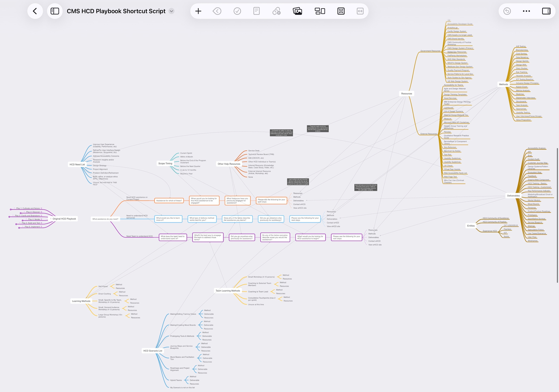Select the 'Team Learning Methods' node
This screenshot has width=559, height=392.
(228, 291)
